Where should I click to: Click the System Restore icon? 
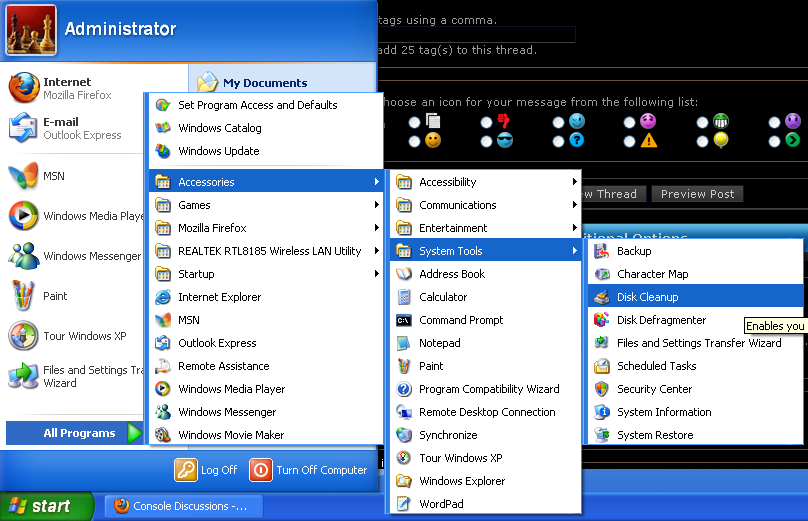[601, 435]
